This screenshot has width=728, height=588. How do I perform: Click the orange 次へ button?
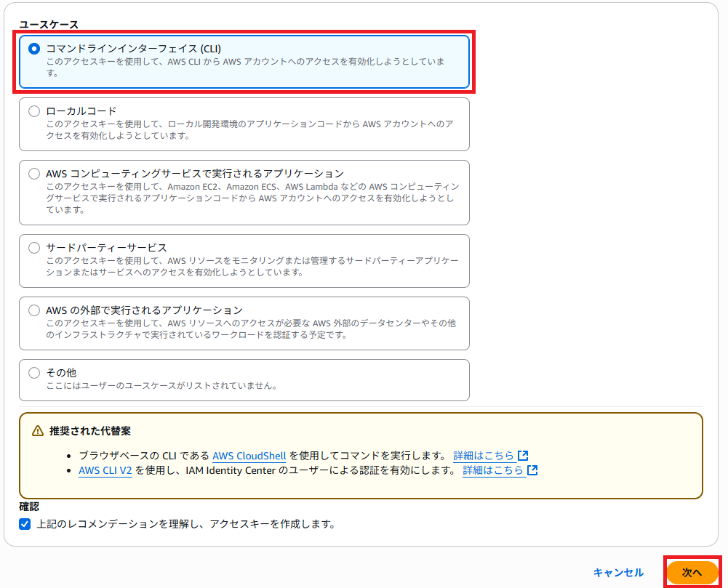point(692,573)
